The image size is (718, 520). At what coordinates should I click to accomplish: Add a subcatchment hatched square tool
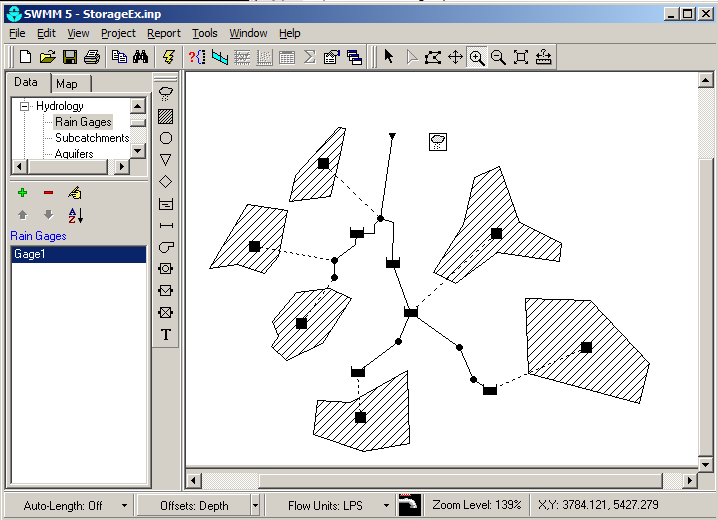click(165, 116)
